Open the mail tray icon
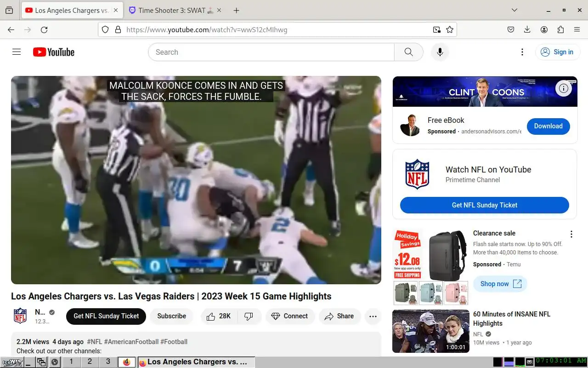588x368 pixels. click(x=530, y=362)
